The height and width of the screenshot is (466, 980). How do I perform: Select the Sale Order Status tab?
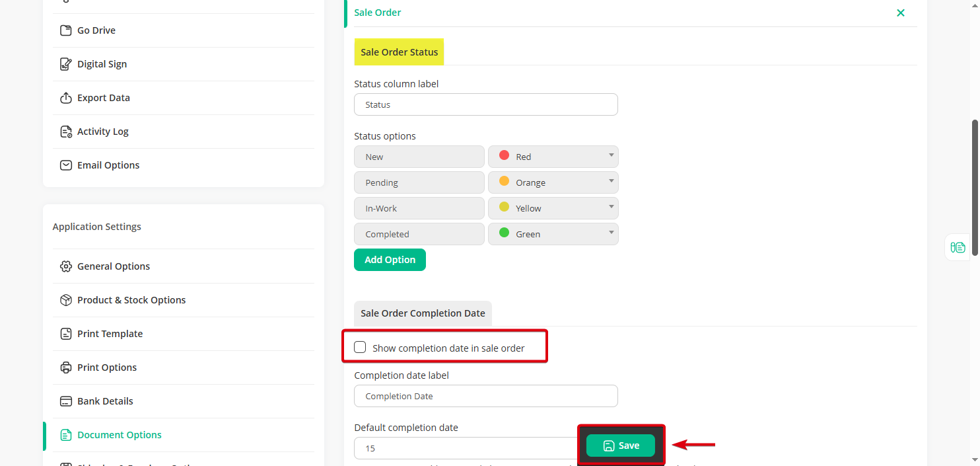399,52
